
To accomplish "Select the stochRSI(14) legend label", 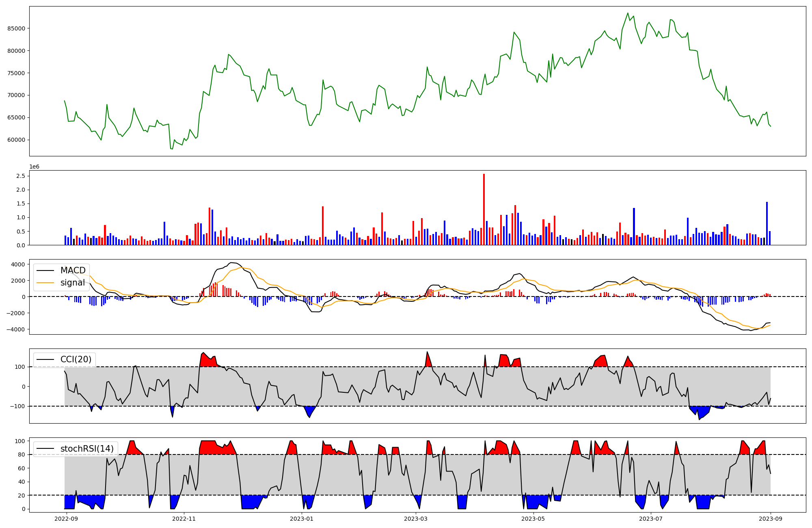I will click(x=86, y=449).
